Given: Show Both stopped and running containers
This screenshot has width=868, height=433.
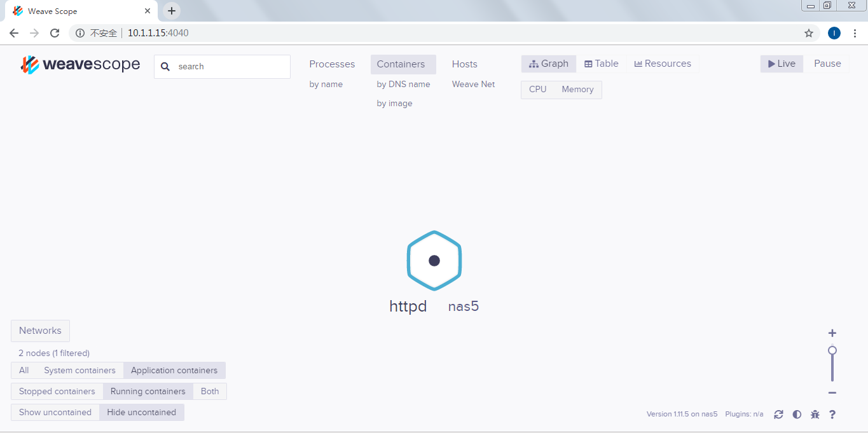Looking at the screenshot, I should 210,392.
